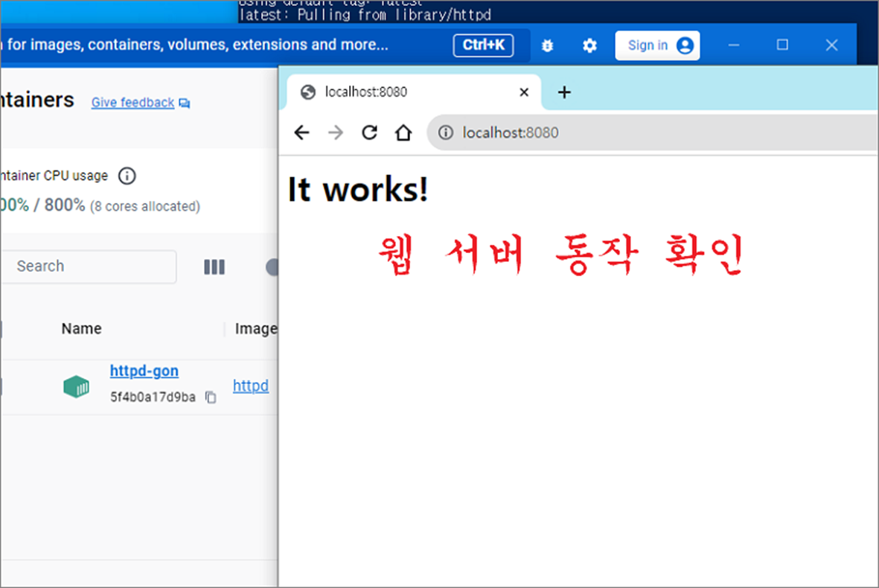
Task: Click the localhost:8080 address bar
Action: [x=653, y=132]
